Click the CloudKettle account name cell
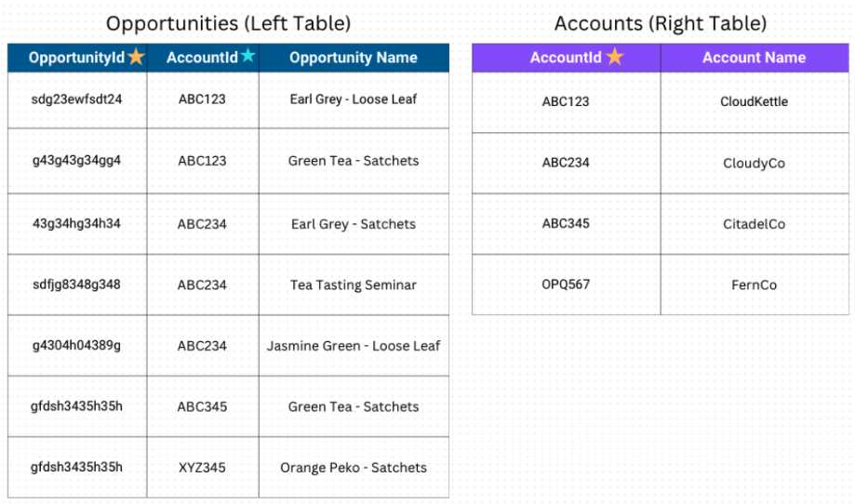Viewport: 855px width, 504px height. (x=755, y=102)
